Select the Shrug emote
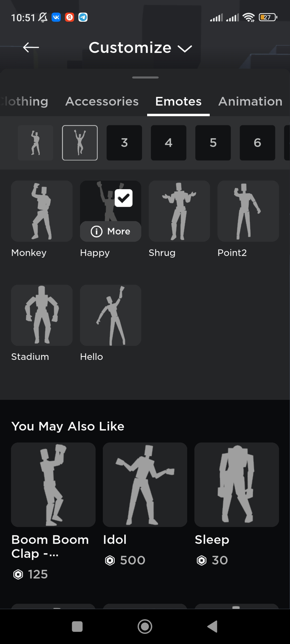 (179, 211)
